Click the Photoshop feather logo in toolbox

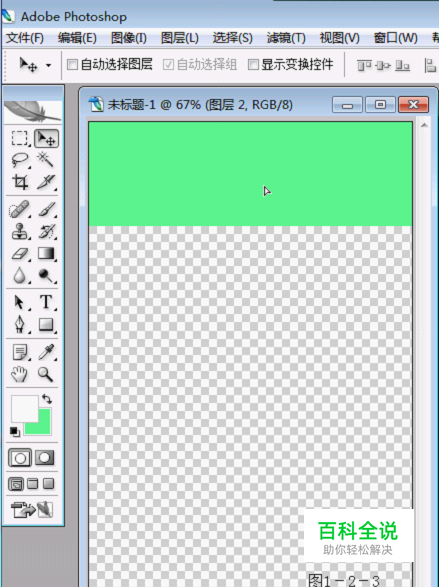[x=33, y=111]
